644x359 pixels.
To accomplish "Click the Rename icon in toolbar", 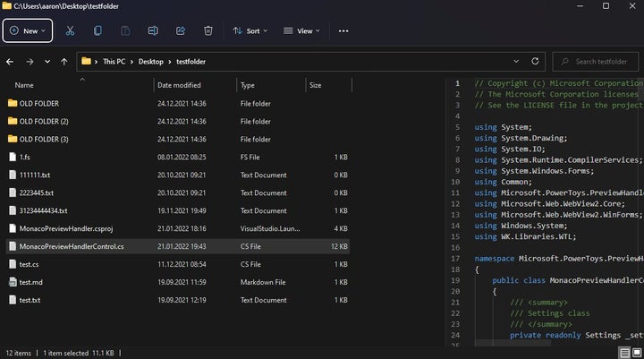I will pyautogui.click(x=153, y=30).
